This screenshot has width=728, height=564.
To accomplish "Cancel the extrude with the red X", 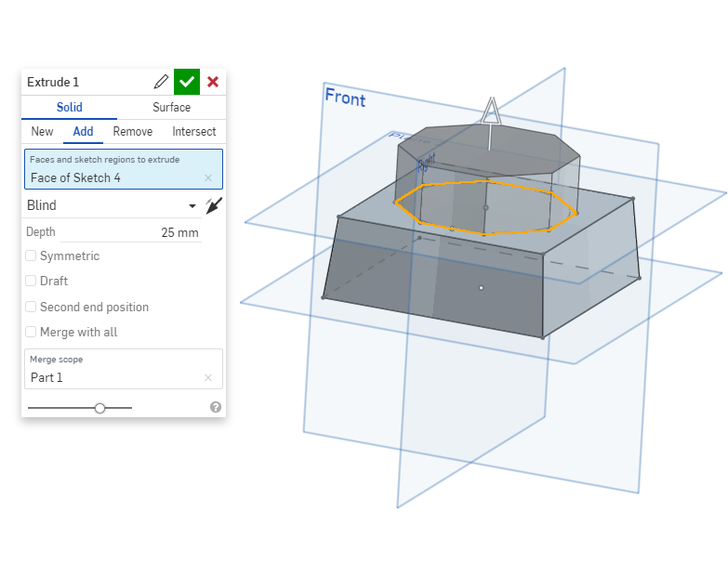I will [213, 82].
